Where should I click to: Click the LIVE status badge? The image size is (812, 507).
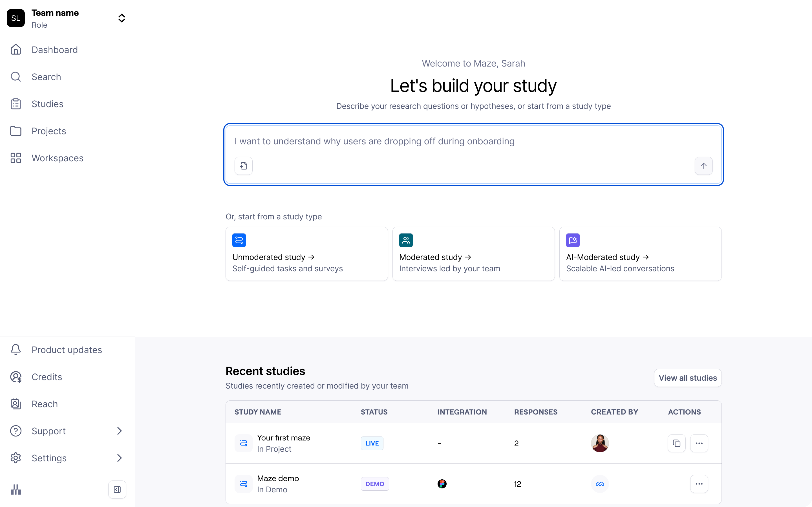coord(372,443)
